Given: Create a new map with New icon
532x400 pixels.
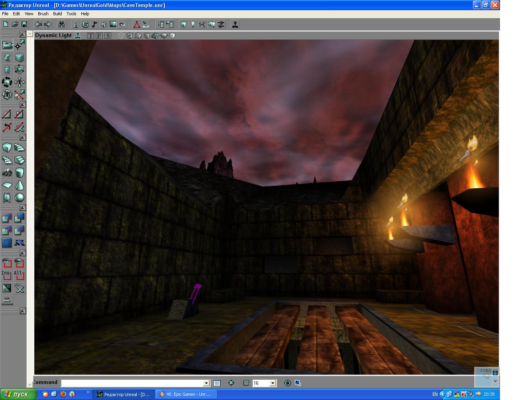Looking at the screenshot, I should 6,24.
